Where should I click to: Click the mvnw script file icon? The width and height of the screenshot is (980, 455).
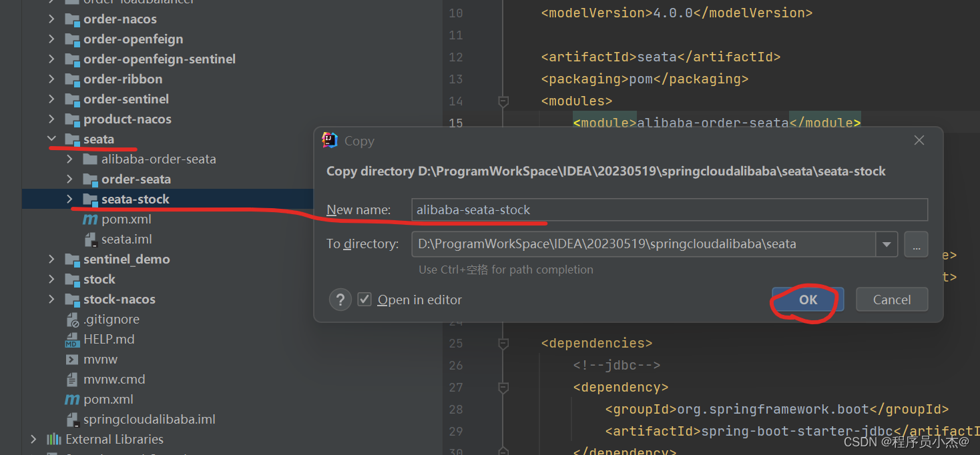[72, 360]
